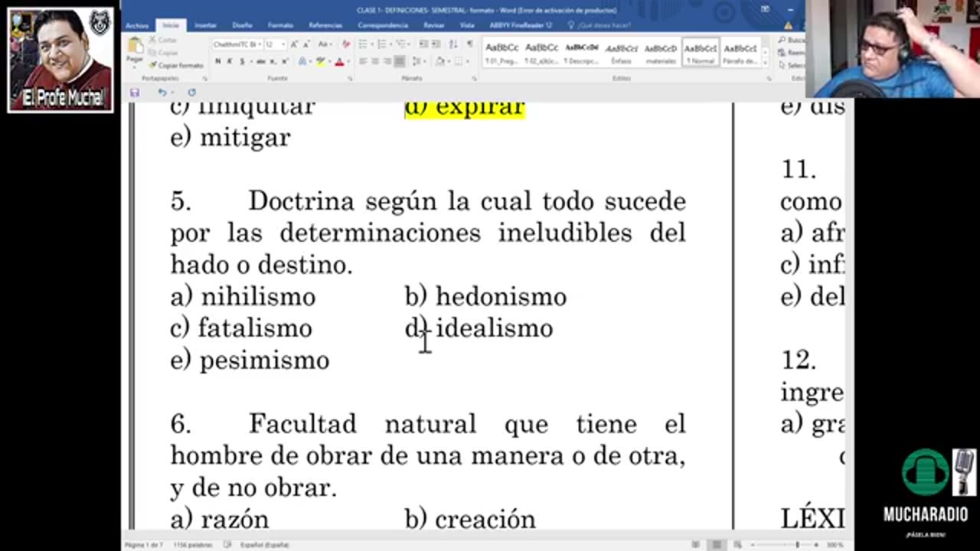Open font size dropdown
980x551 pixels.
283,44
